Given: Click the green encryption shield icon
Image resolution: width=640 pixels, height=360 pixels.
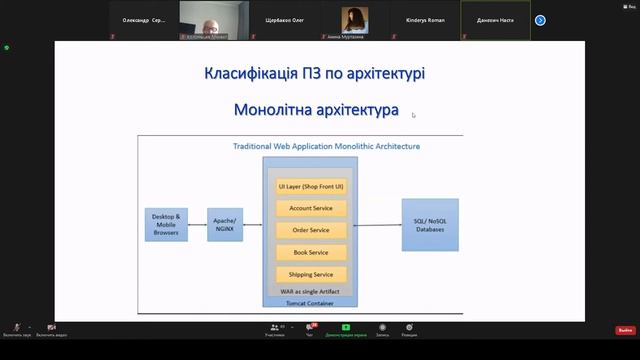Looking at the screenshot, I should [x=7, y=48].
